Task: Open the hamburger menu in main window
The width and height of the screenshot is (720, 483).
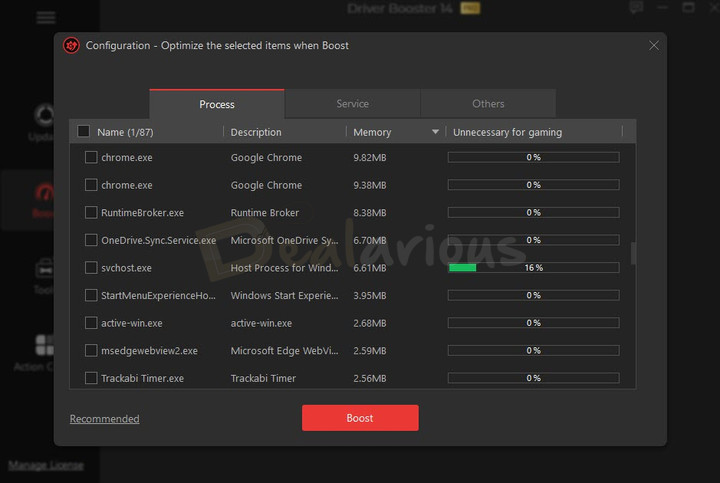Action: tap(46, 17)
